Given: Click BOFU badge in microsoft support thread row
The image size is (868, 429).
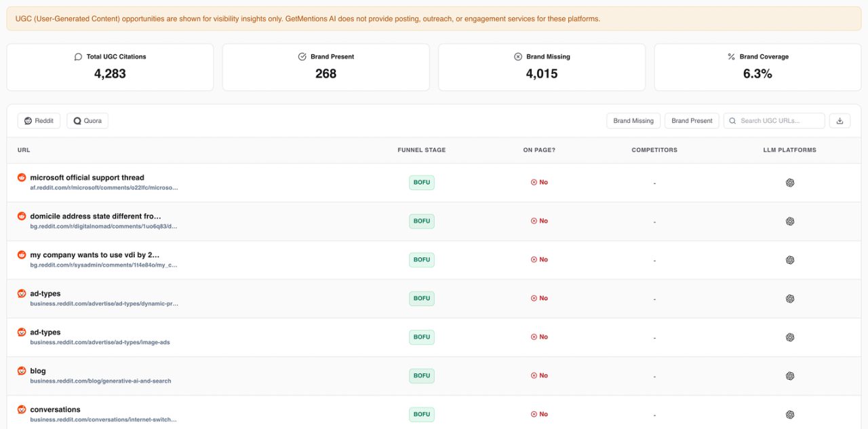Looking at the screenshot, I should 422,183.
